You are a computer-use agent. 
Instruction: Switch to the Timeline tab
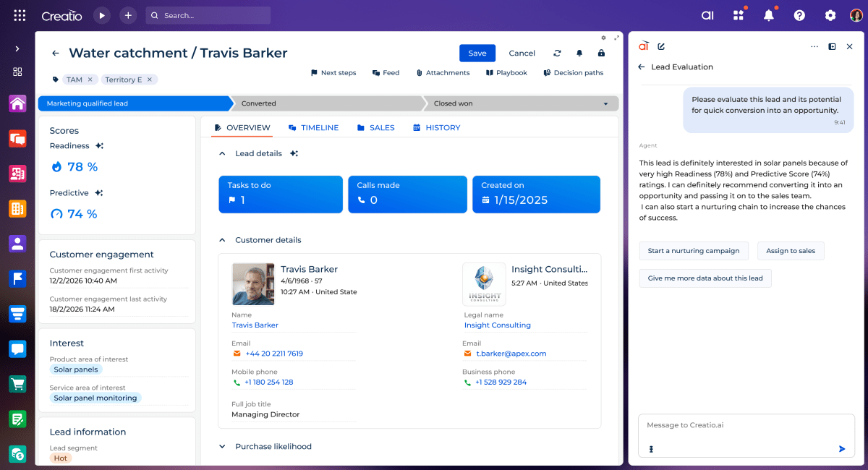313,127
